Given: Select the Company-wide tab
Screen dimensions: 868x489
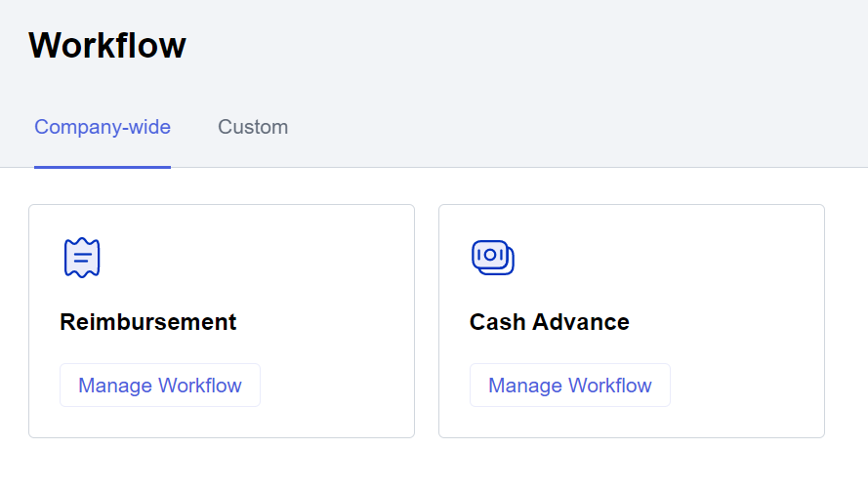Looking at the screenshot, I should pos(103,127).
